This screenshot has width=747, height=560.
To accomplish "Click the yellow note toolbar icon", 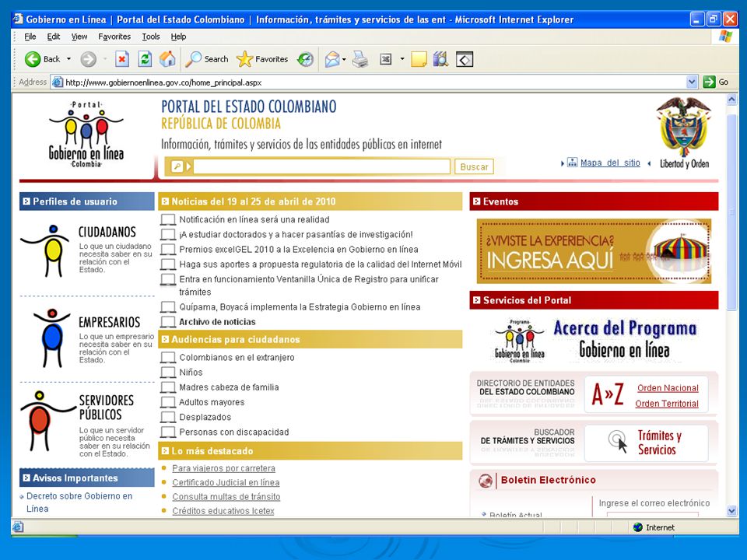I will click(419, 60).
